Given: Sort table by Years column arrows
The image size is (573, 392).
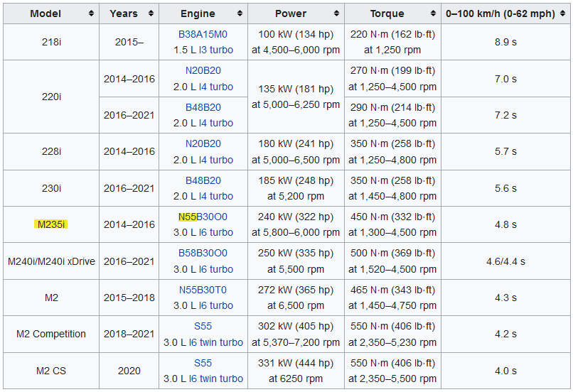Looking at the screenshot, I should tap(151, 13).
